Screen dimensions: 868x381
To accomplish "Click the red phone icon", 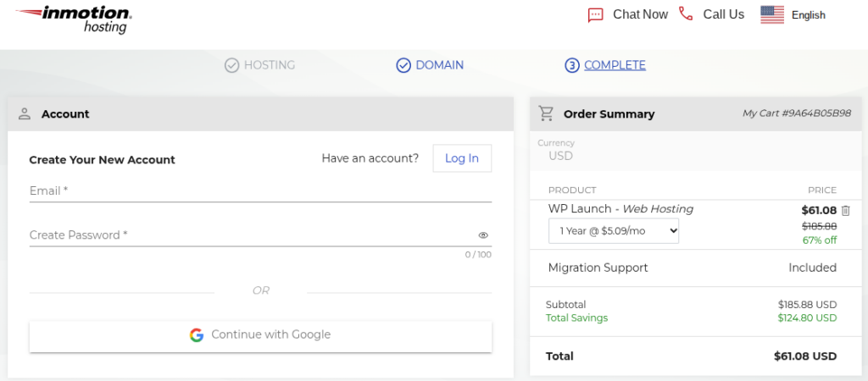I will (x=686, y=14).
